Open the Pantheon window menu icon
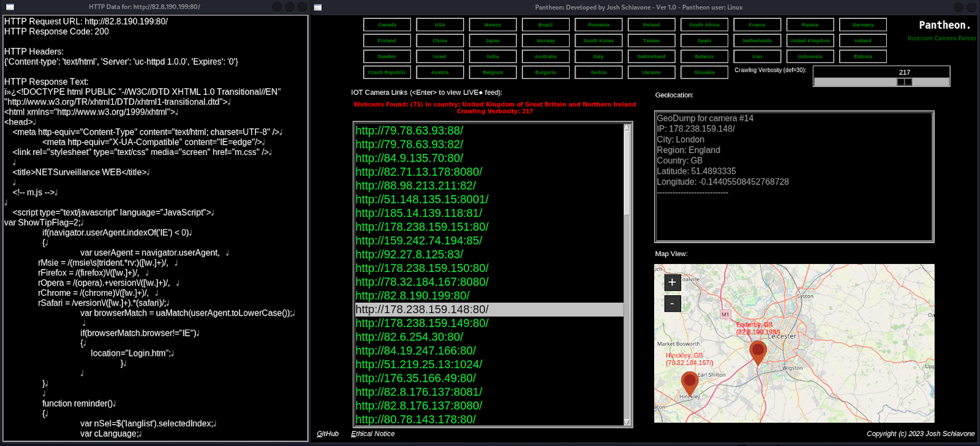The height and width of the screenshot is (446, 980). (x=318, y=7)
